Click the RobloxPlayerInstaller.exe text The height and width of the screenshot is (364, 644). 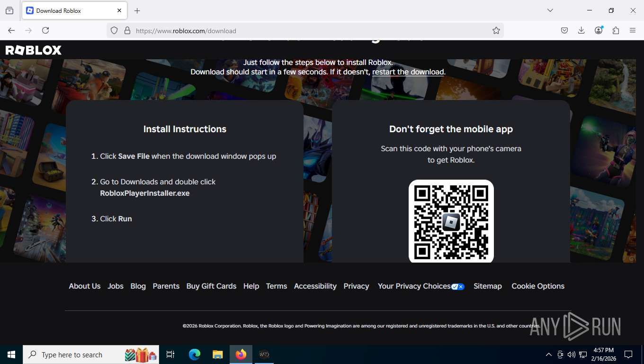145,193
